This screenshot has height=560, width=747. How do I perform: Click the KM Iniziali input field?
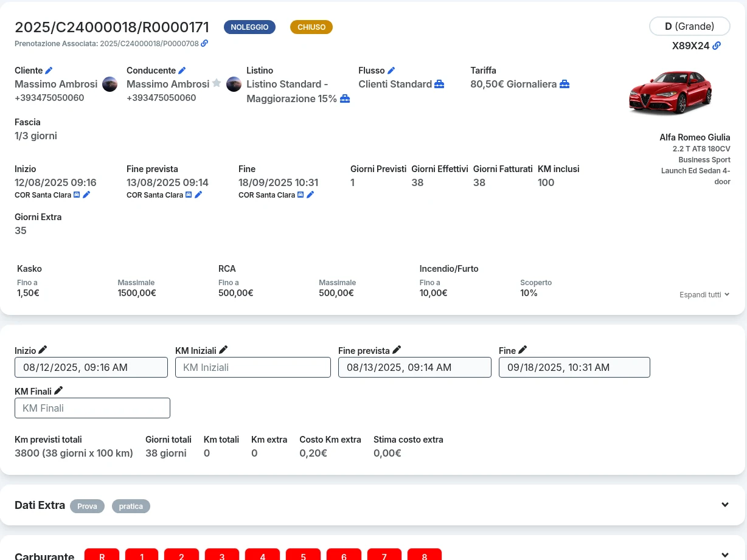tap(253, 367)
